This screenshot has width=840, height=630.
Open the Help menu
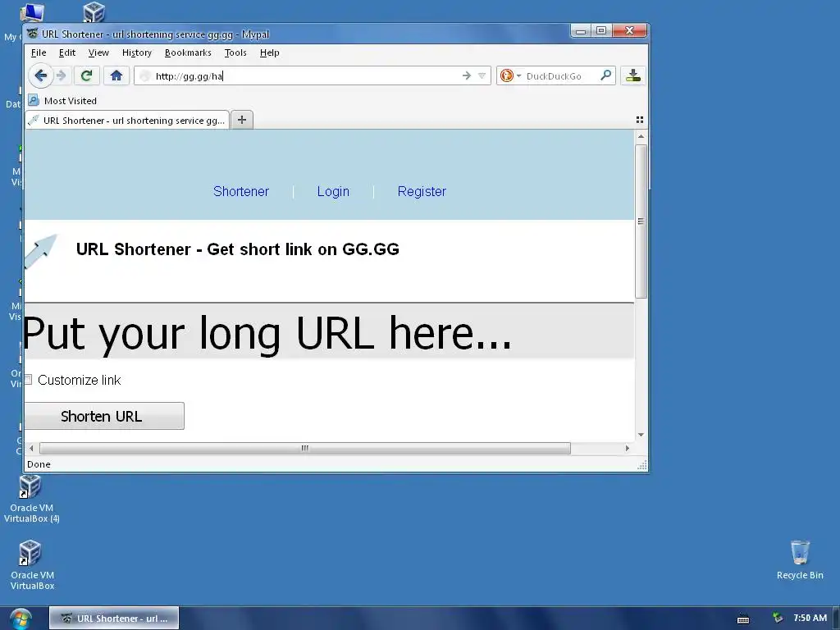(x=269, y=52)
